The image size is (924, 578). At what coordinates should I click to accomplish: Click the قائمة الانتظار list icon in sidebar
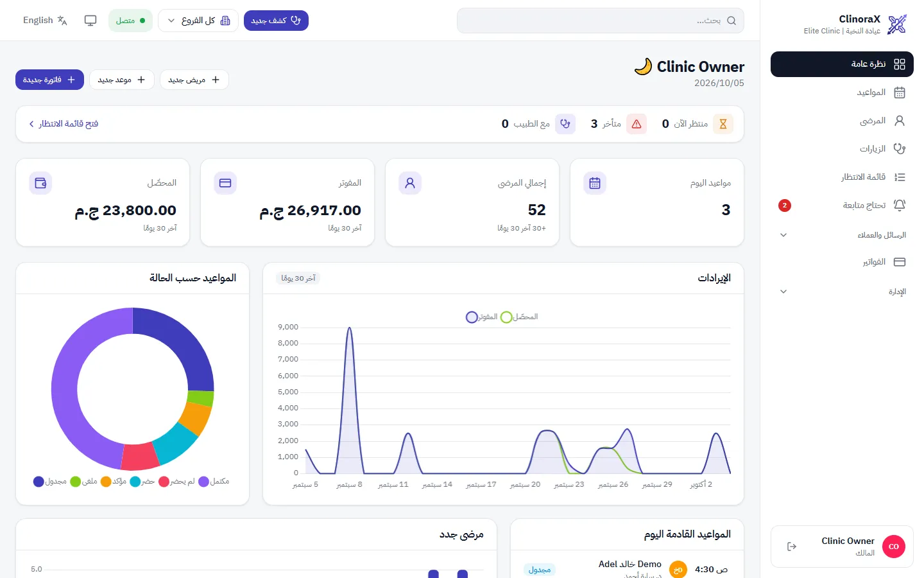coord(900,177)
